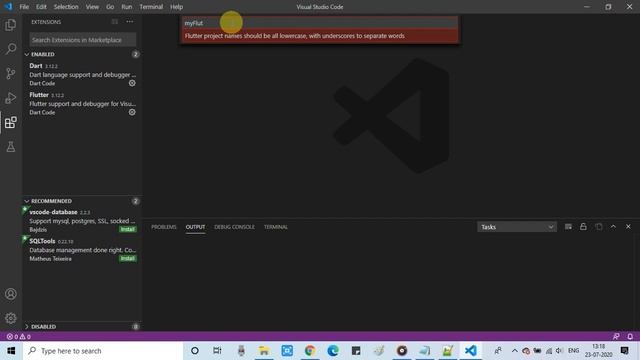Select the Extensions view icon
Image resolution: width=640 pixels, height=360 pixels.
click(x=11, y=122)
